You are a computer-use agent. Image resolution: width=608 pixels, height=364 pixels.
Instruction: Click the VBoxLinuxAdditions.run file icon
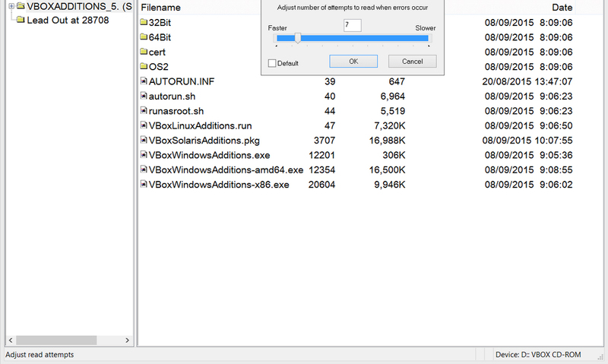click(x=144, y=125)
